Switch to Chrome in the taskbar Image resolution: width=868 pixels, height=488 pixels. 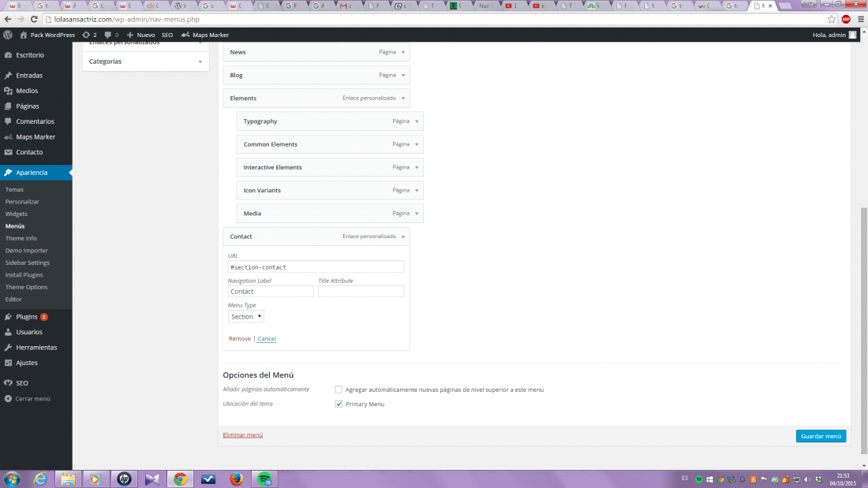click(180, 479)
